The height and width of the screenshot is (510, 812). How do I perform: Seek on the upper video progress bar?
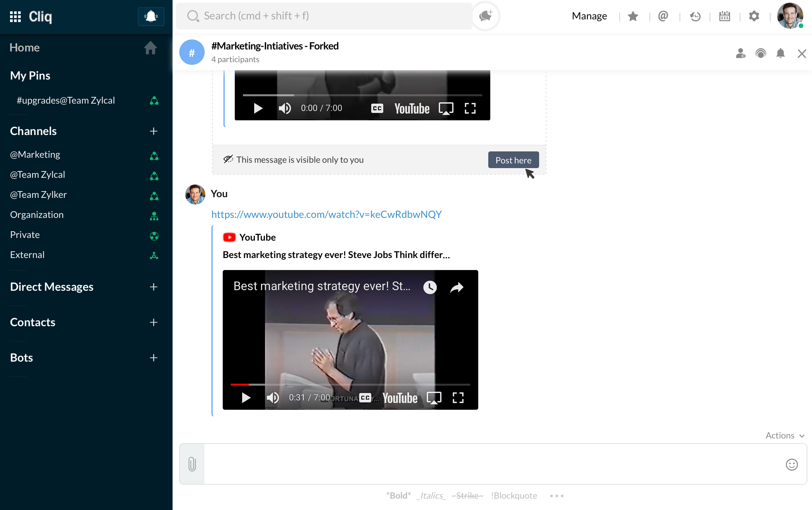point(362,95)
